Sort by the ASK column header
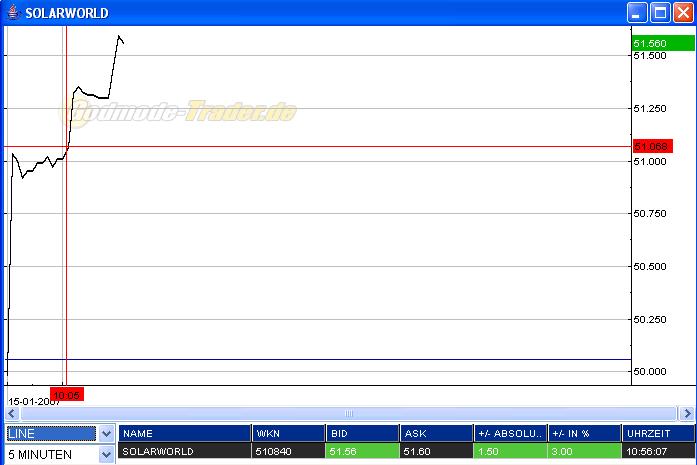 [436, 433]
